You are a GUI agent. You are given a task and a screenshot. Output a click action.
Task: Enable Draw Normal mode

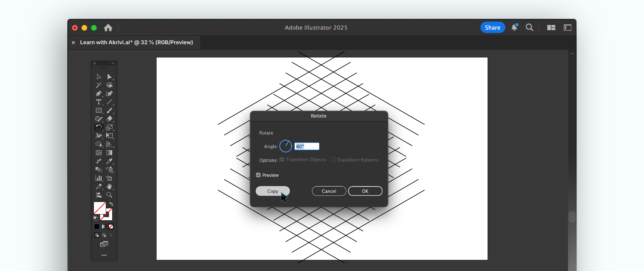coord(97,235)
